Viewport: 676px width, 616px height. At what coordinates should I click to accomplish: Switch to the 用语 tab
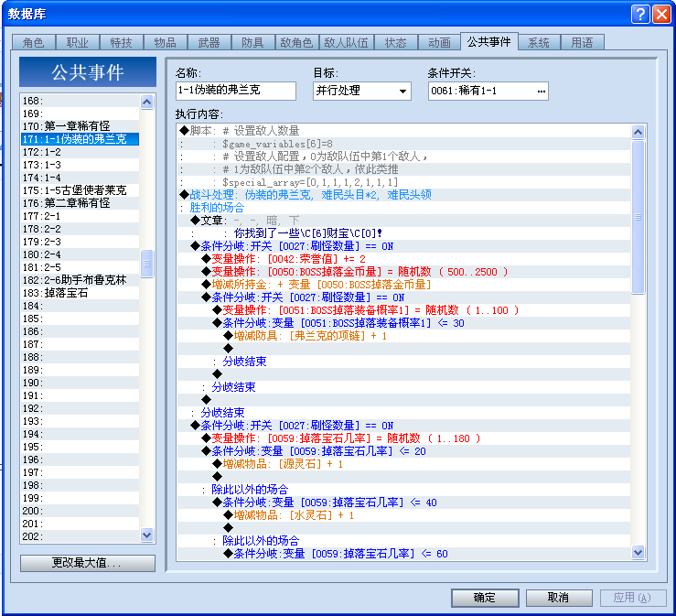point(582,42)
